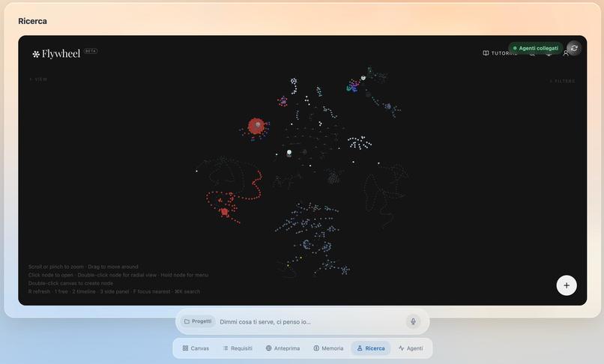
Task: Click the 'Double-click canvas to create node' hint
Action: (x=70, y=283)
